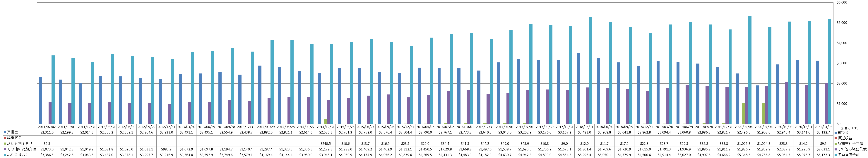
Task: Click the $2,882.0 cell under 2014/03/29
Action: coord(266,132)
